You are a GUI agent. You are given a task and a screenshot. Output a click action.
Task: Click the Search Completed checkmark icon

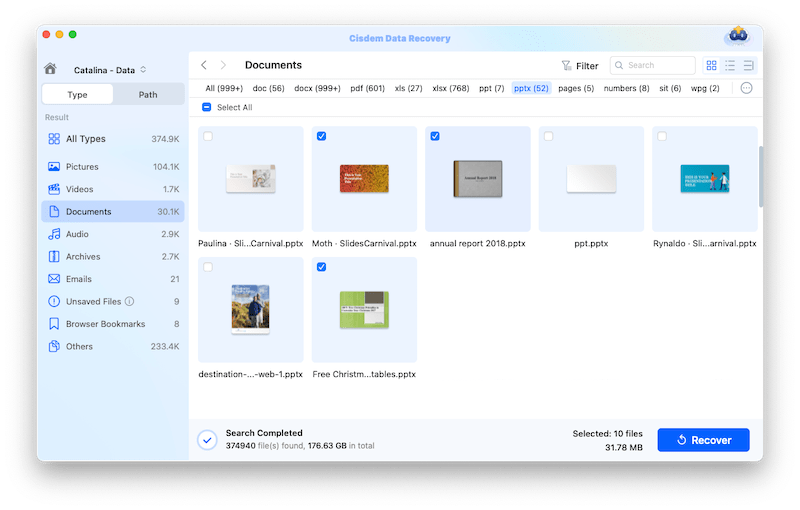coord(208,440)
